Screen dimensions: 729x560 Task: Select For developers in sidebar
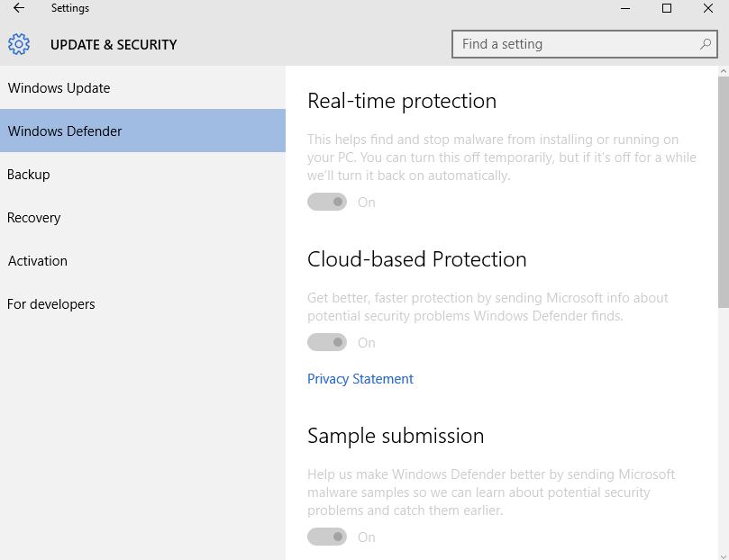pyautogui.click(x=142, y=303)
